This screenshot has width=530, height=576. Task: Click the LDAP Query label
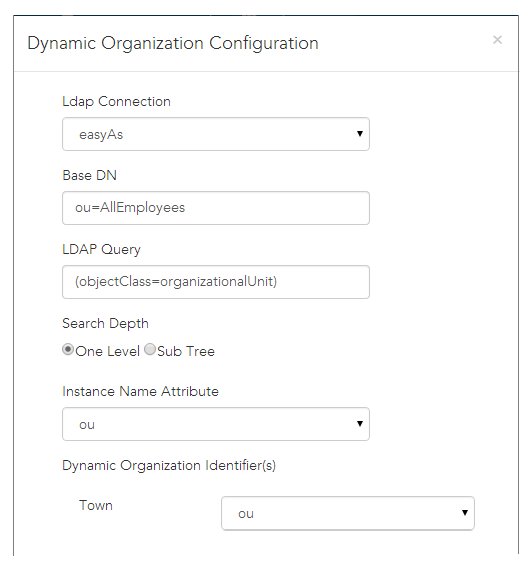pos(101,249)
